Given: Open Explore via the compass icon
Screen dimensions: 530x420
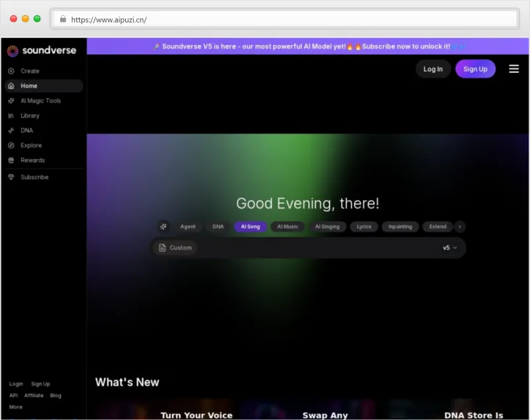Looking at the screenshot, I should point(11,146).
